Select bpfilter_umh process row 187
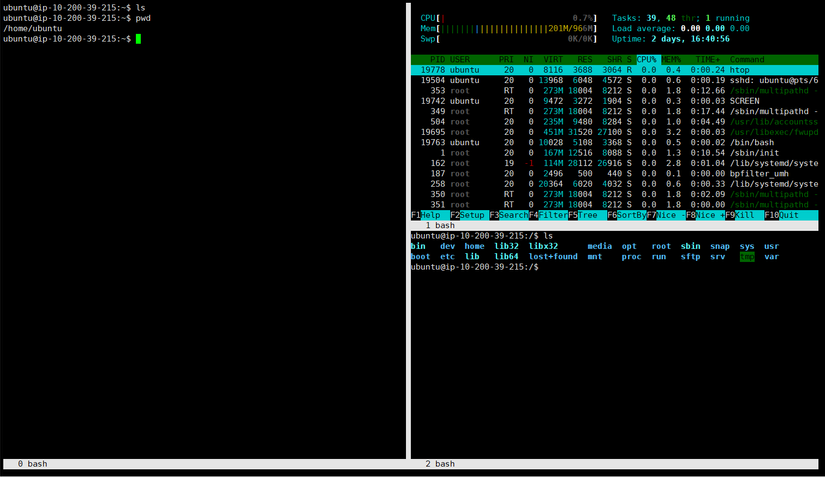This screenshot has width=825, height=477. pos(615,174)
